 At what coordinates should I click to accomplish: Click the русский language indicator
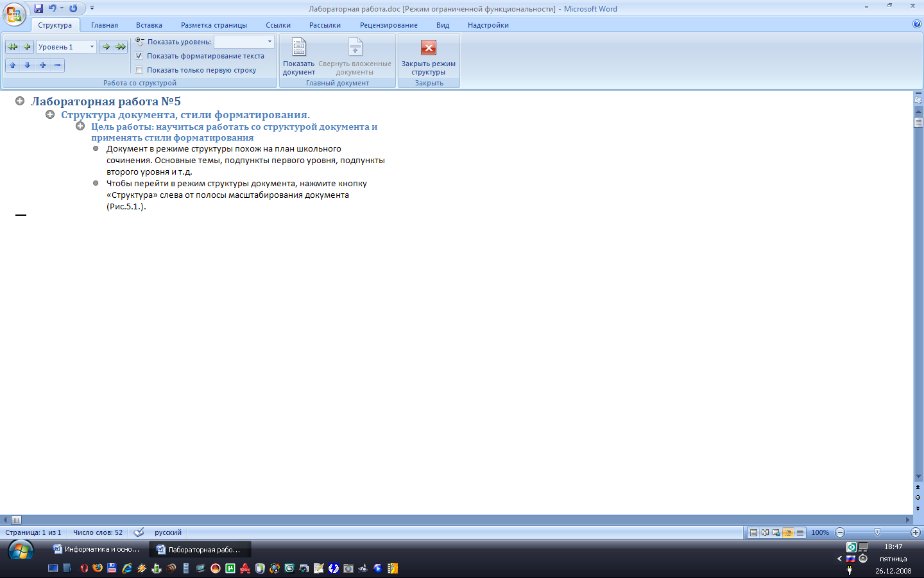[168, 532]
